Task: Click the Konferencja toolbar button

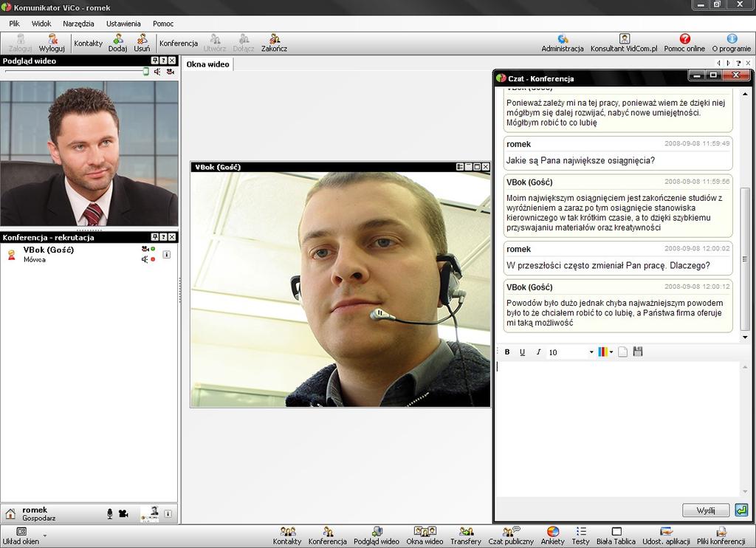Action: coord(179,44)
